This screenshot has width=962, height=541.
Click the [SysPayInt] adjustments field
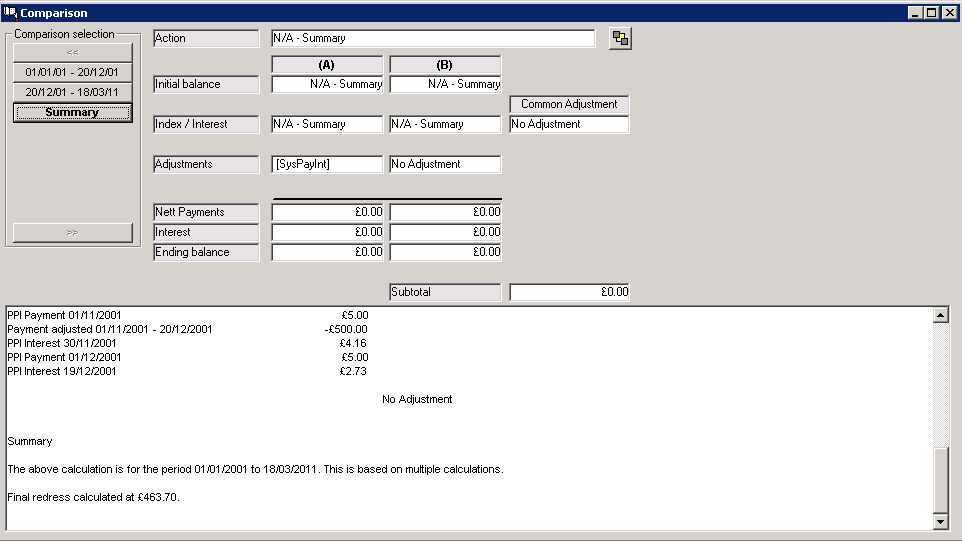click(x=327, y=164)
